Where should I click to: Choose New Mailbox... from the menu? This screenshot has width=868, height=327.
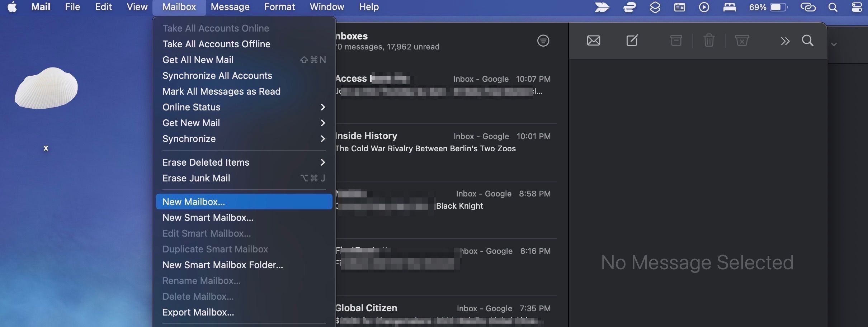[244, 202]
